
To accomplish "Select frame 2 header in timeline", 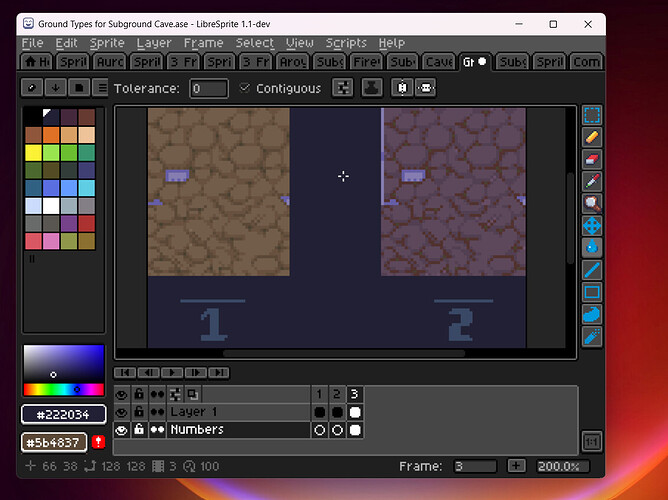I will (337, 394).
